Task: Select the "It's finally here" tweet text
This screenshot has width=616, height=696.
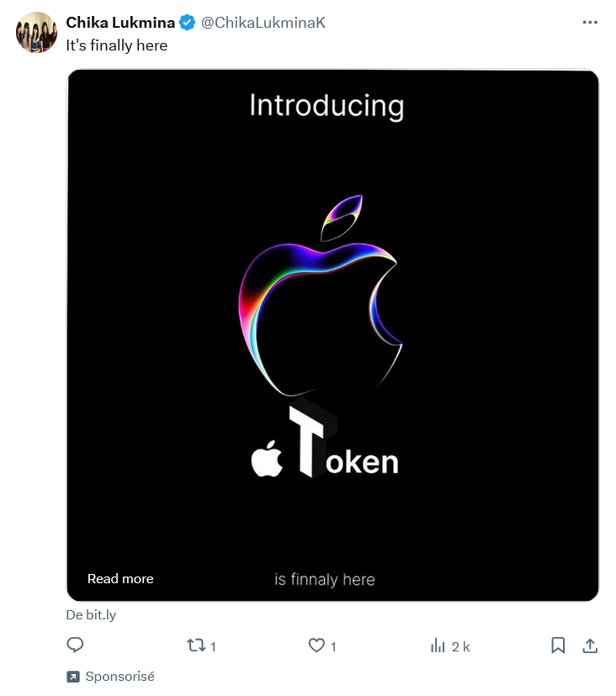Action: pyautogui.click(x=117, y=45)
